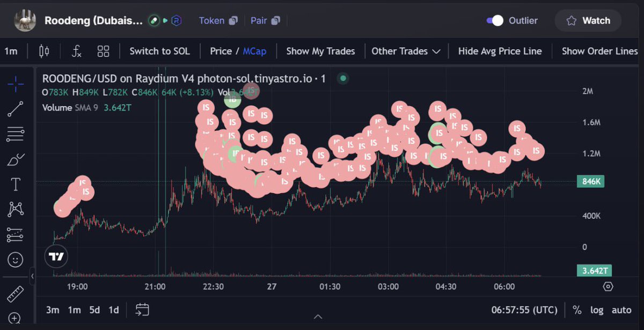Select the 1d timeframe tab
Image resolution: width=644 pixels, height=330 pixels.
pos(113,310)
